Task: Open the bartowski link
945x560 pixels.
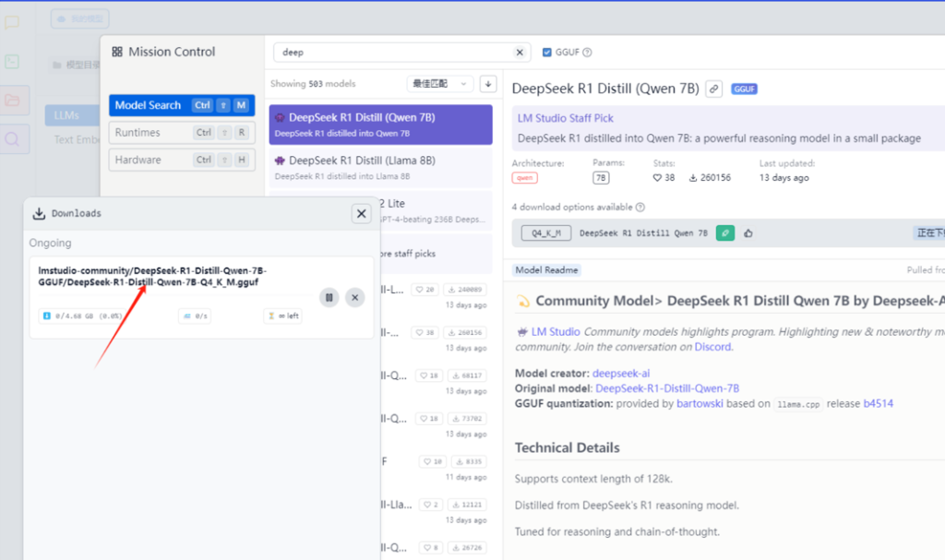Action: pos(700,404)
